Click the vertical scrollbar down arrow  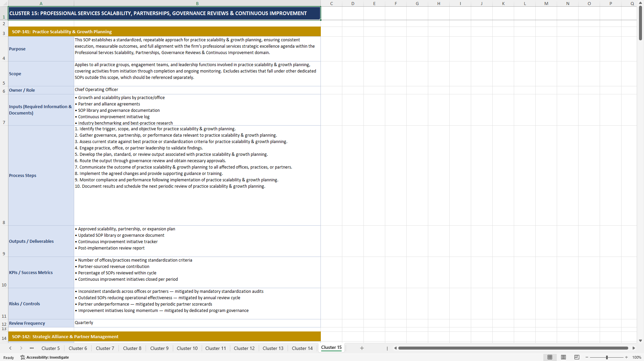tap(640, 341)
